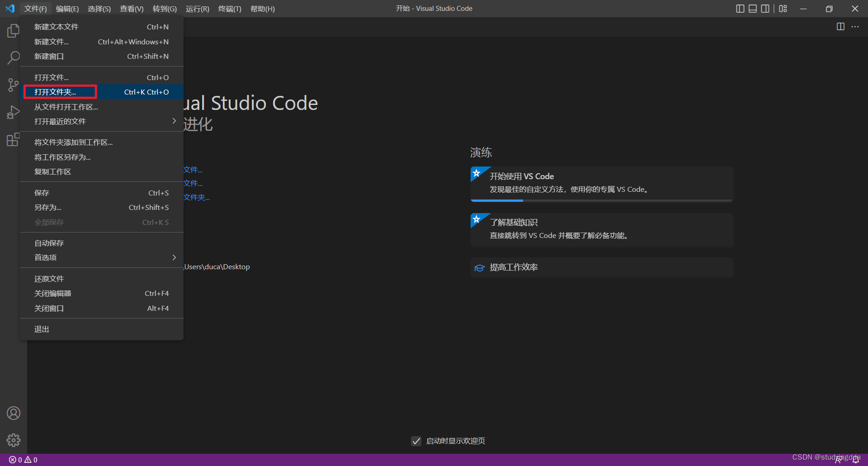Image resolution: width=868 pixels, height=466 pixels.
Task: Open the Extensions view icon
Action: tap(14, 139)
